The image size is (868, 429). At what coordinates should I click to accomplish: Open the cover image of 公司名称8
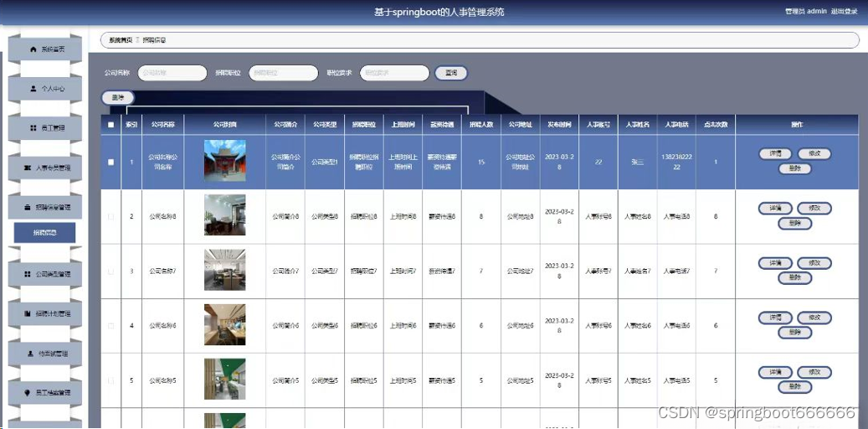pyautogui.click(x=225, y=215)
